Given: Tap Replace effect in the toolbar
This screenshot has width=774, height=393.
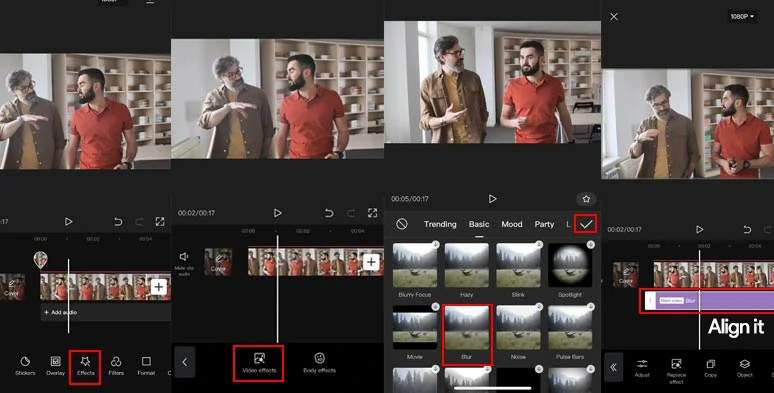Looking at the screenshot, I should coord(676,370).
